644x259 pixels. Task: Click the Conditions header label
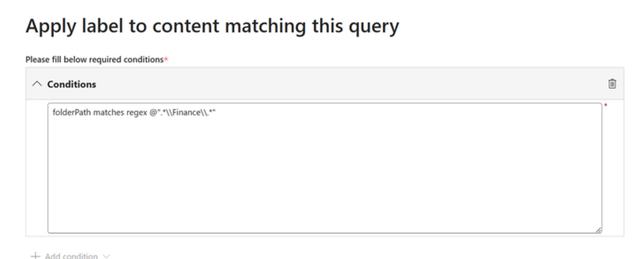(x=72, y=84)
